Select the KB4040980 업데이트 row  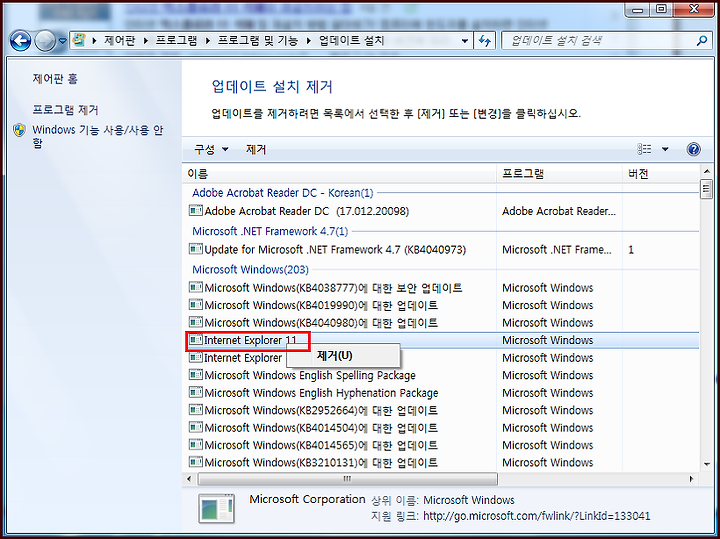[x=443, y=323]
